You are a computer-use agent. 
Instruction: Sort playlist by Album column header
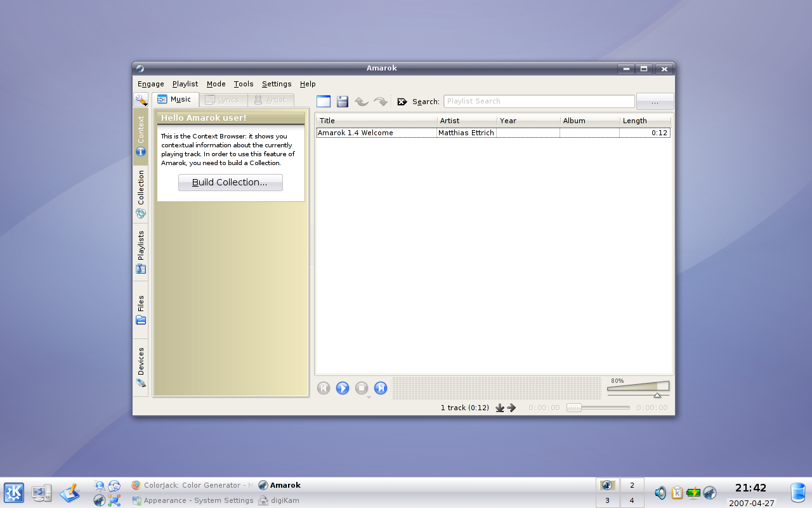click(590, 121)
